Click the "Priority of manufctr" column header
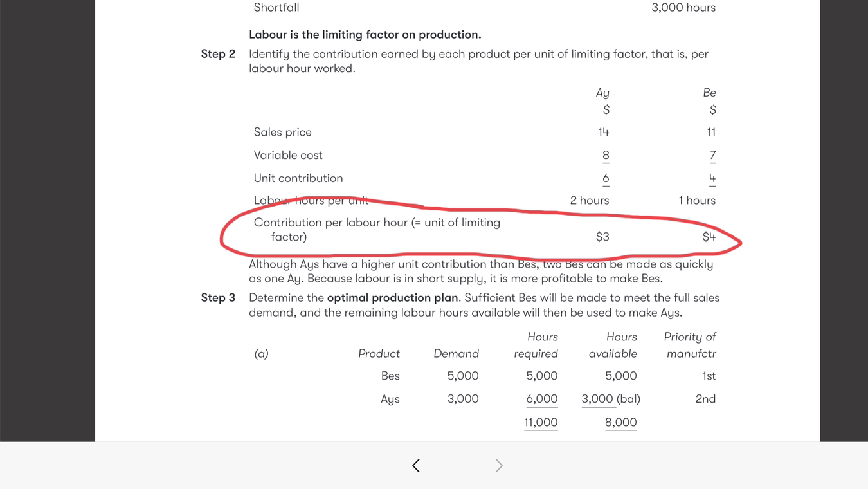This screenshot has height=489, width=868. pos(690,345)
